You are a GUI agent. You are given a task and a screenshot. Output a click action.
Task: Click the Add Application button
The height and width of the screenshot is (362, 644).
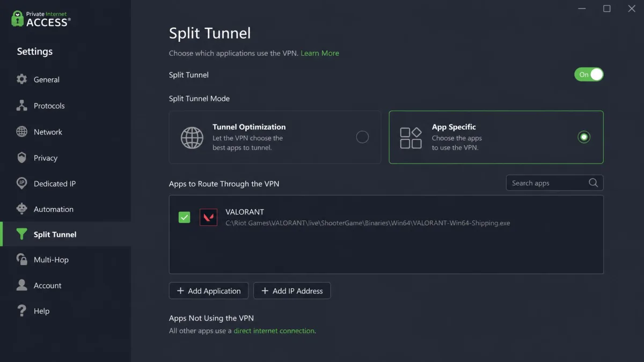click(x=209, y=291)
